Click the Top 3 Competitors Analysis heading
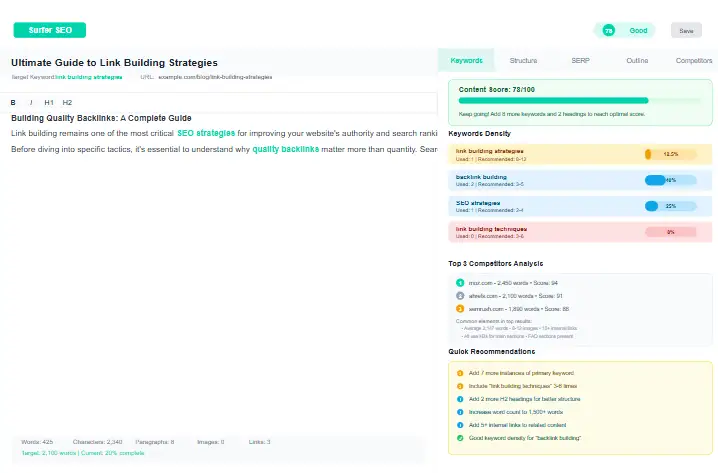This screenshot has width=718, height=473. [x=495, y=264]
